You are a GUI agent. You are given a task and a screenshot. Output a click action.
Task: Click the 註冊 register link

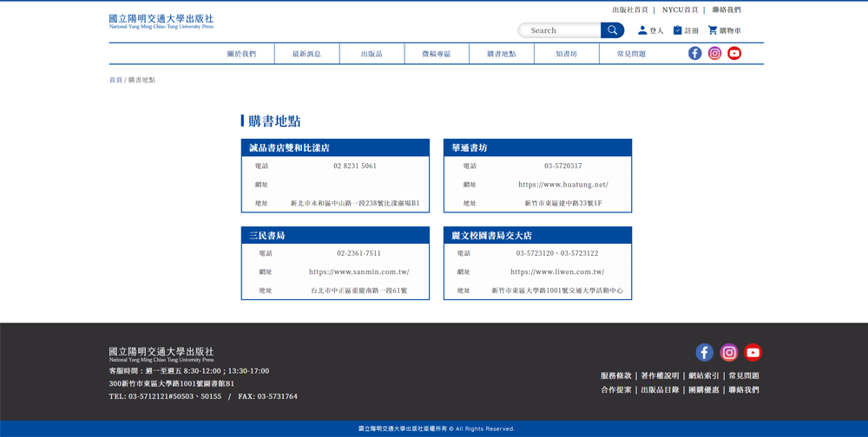coord(692,31)
